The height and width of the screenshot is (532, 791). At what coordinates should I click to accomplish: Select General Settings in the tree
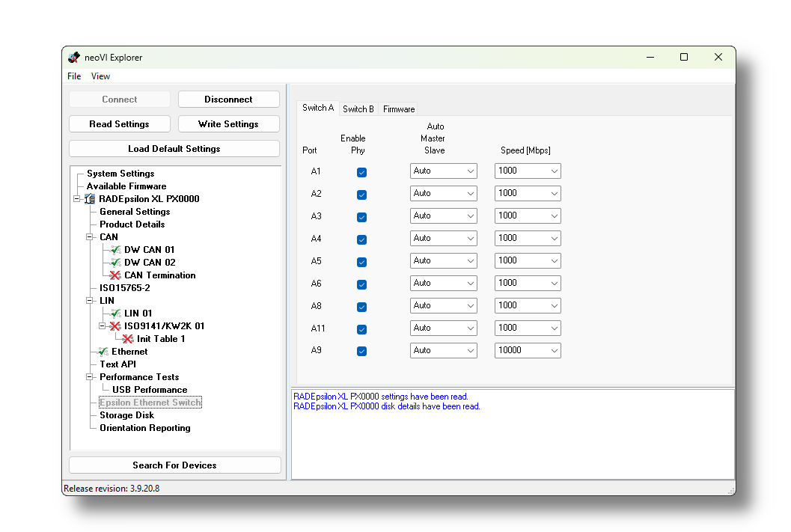point(135,212)
